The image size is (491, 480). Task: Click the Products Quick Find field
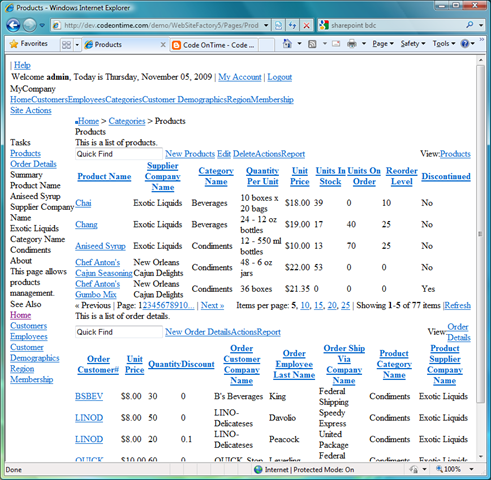119,154
